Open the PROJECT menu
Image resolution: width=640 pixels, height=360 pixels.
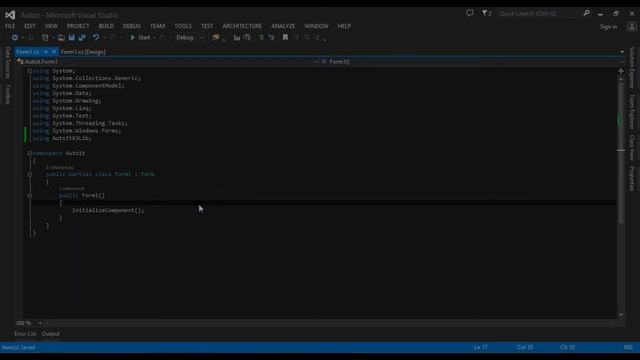point(78,26)
